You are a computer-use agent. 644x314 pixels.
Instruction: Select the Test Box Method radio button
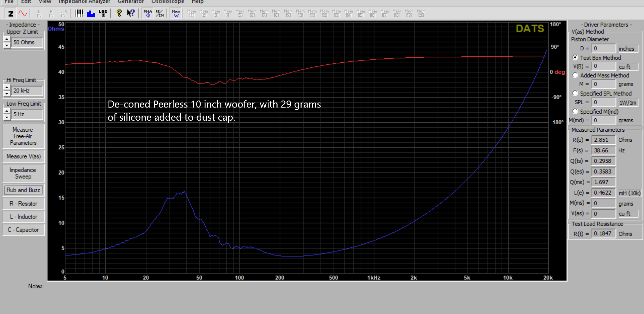click(575, 58)
